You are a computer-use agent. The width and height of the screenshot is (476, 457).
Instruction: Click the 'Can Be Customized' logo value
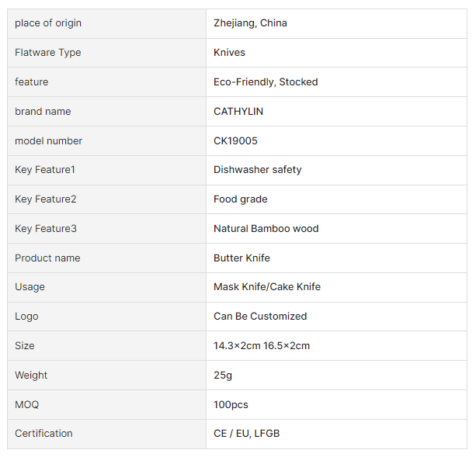click(x=260, y=317)
